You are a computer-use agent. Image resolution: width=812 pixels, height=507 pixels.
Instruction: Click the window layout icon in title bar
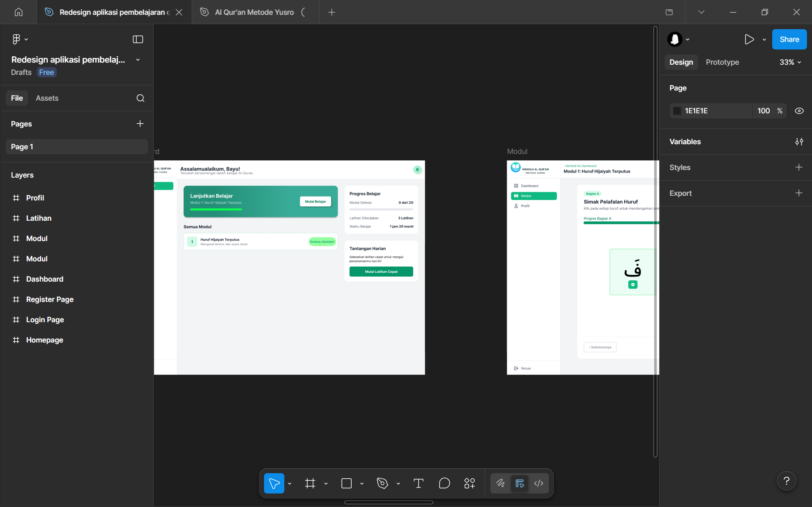[x=669, y=12]
